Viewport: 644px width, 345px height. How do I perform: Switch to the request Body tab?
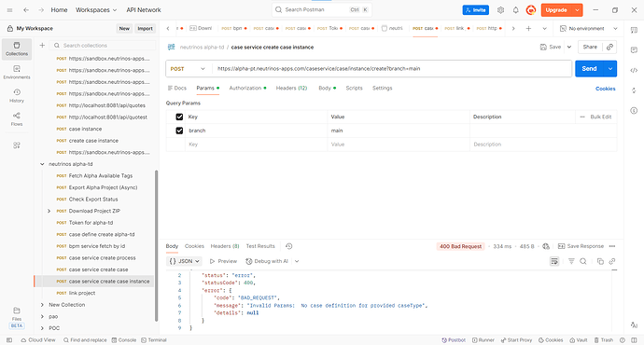point(327,89)
